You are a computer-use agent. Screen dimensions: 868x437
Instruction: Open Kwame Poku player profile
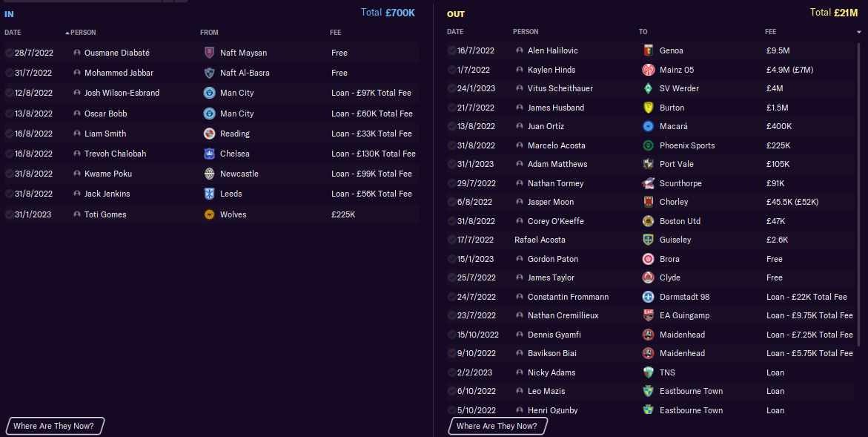point(108,174)
